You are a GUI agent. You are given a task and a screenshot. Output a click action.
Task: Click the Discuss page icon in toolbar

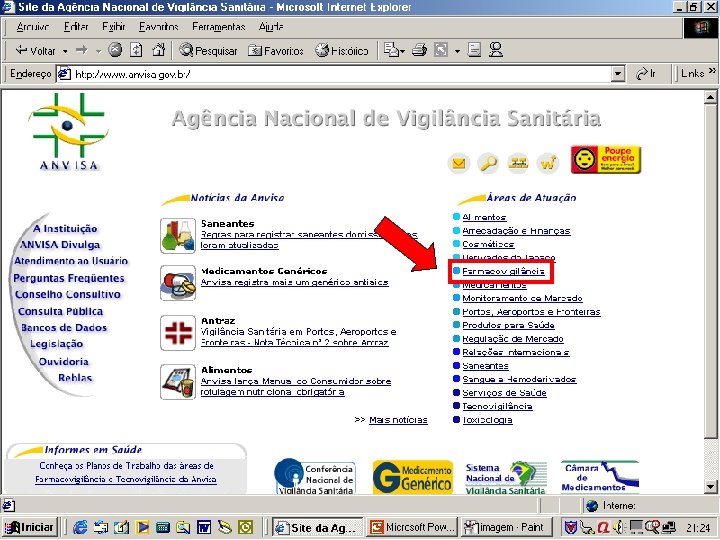(x=474, y=50)
